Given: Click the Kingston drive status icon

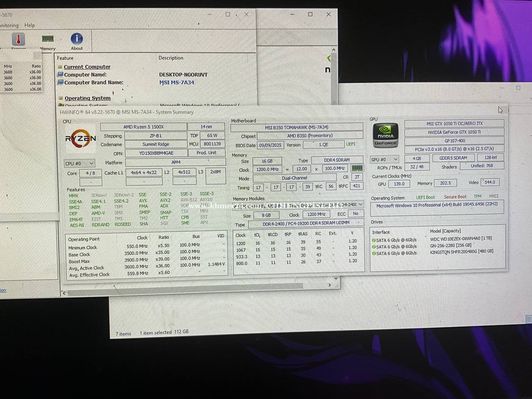Looking at the screenshot, I should click(x=374, y=253).
